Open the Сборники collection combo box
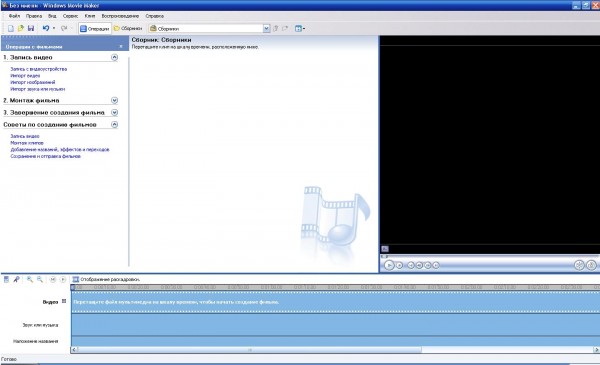The height and width of the screenshot is (365, 600). coord(210,28)
